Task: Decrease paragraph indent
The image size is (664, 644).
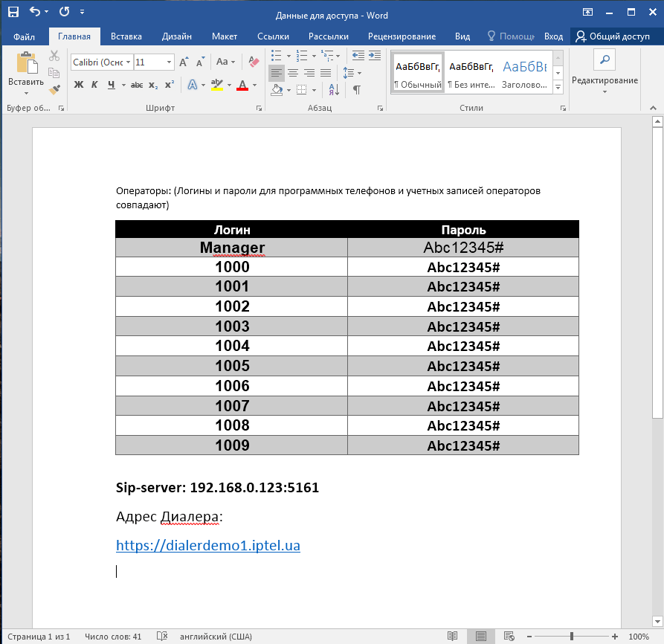Action: [358, 56]
